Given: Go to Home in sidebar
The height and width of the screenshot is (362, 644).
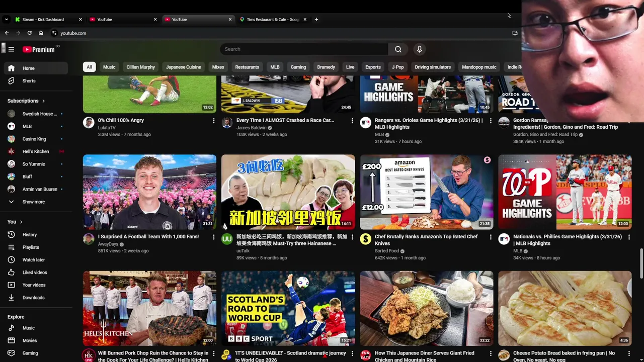Looking at the screenshot, I should 36,68.
